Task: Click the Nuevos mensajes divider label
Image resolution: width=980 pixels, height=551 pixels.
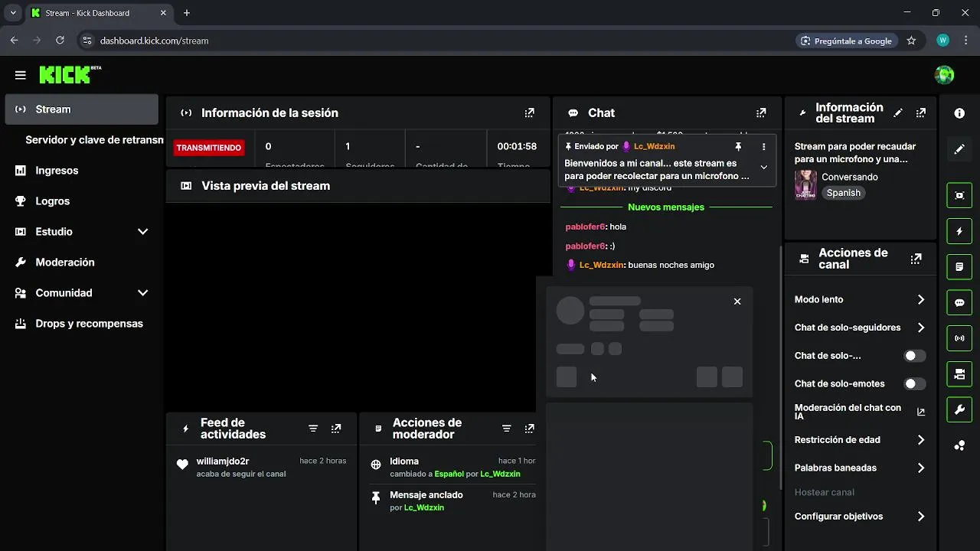Action: (666, 207)
